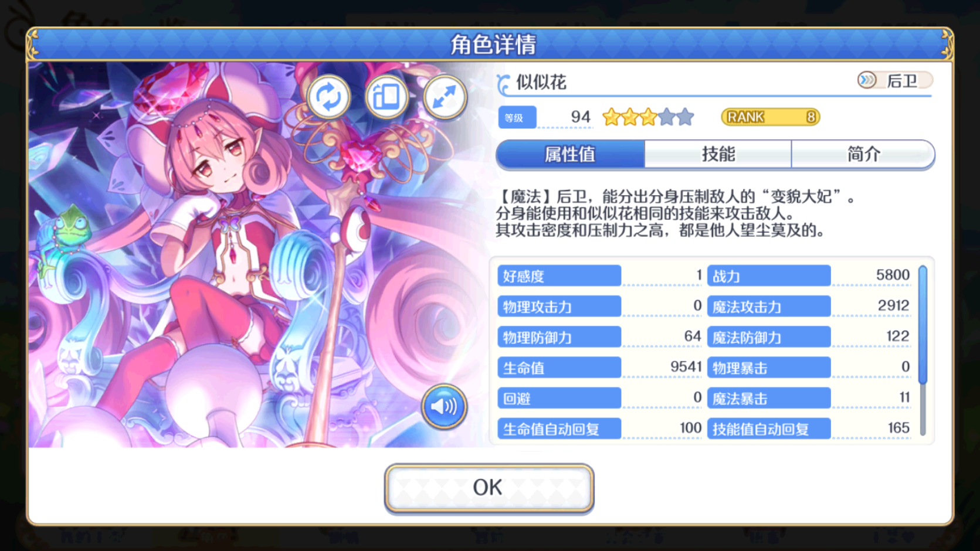Click the stats list scrollbar
This screenshot has width=980, height=551.
click(x=923, y=351)
